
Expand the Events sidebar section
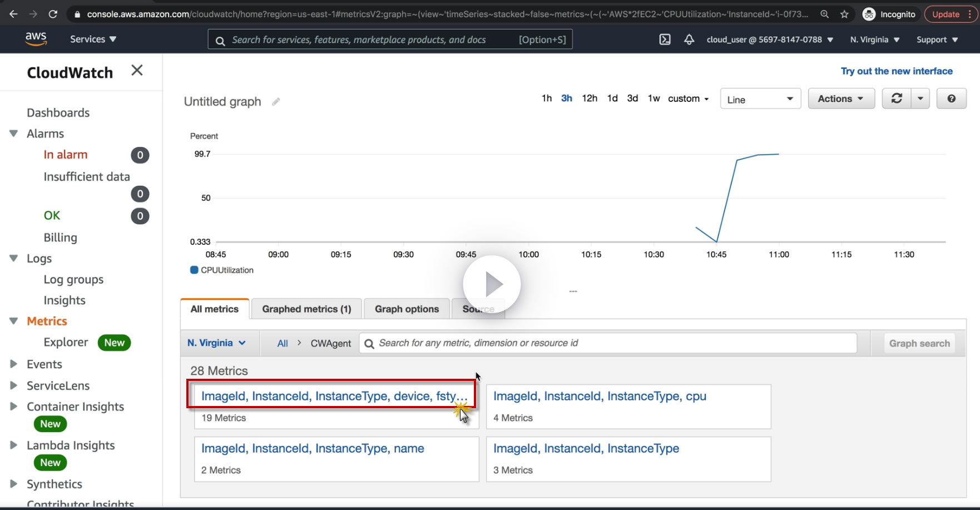(x=14, y=364)
